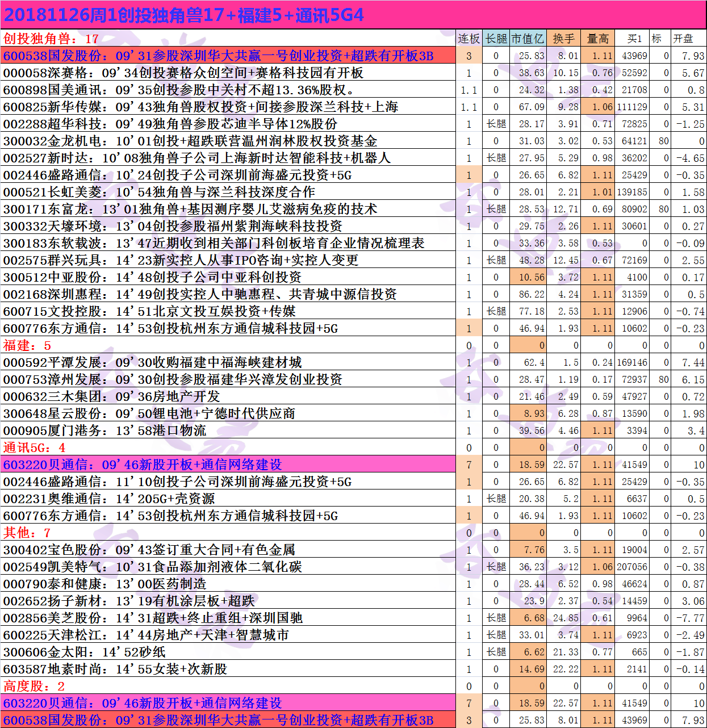Select the section header 通讯5G：4

pyautogui.click(x=228, y=447)
